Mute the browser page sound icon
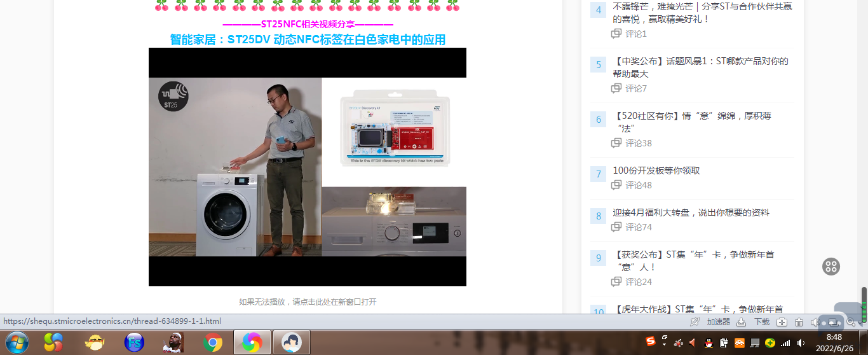The width and height of the screenshot is (868, 355). point(815,322)
